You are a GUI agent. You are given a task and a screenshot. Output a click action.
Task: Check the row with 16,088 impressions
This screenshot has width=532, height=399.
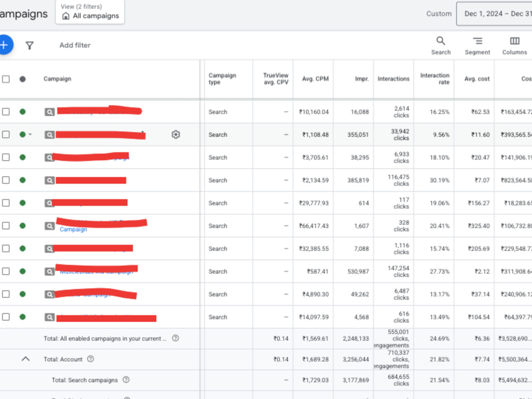(6, 112)
